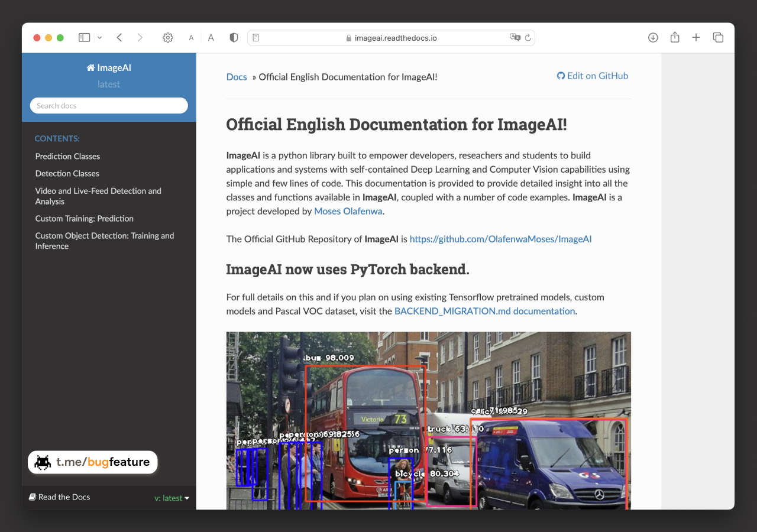Screen dimensions: 757x532
Task: Show tab overview icon
Action: [718, 37]
